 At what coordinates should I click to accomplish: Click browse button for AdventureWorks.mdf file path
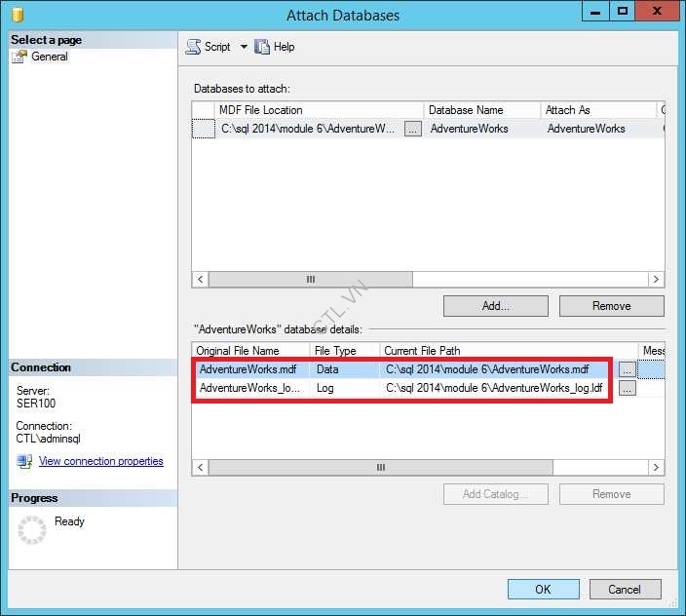tap(628, 369)
